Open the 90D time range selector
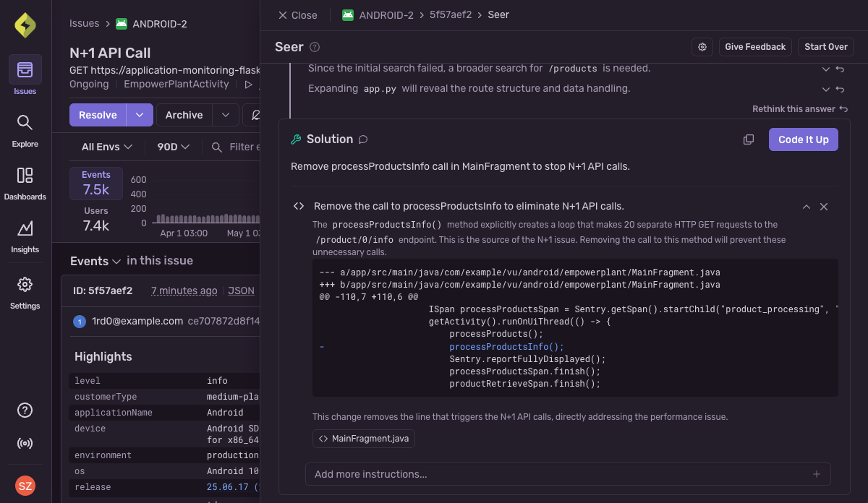This screenshot has height=503, width=868. coord(172,146)
